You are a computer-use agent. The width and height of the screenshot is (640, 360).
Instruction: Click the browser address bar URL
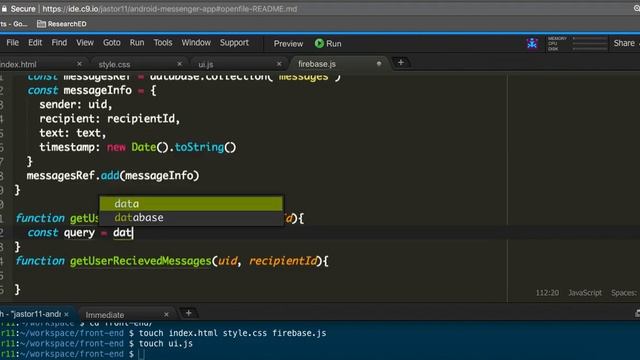click(170, 9)
